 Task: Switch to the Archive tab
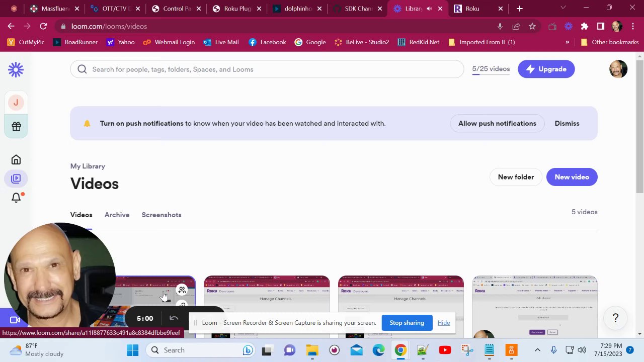pyautogui.click(x=117, y=215)
